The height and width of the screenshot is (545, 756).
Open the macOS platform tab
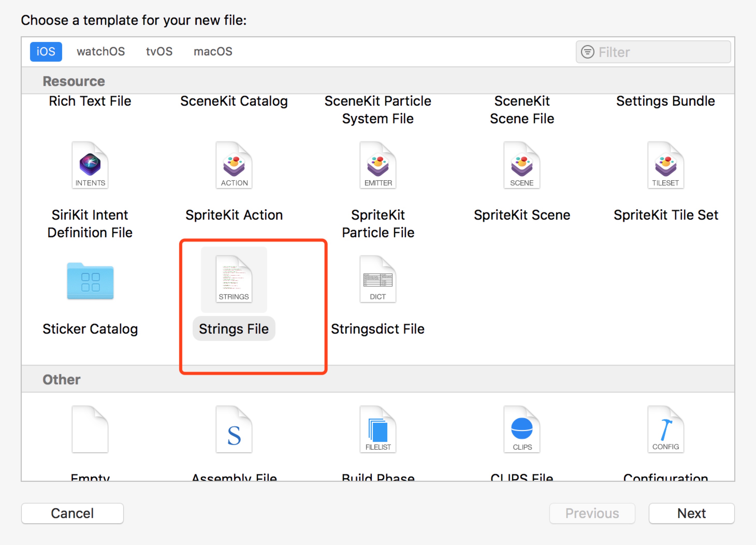[x=213, y=52]
